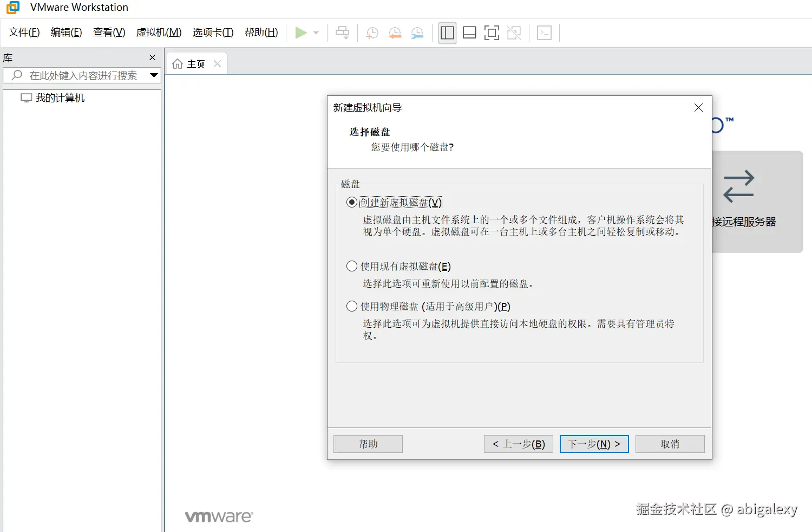Image resolution: width=812 pixels, height=532 pixels.
Task: Toggle the library sidebar panel
Action: pyautogui.click(x=447, y=33)
